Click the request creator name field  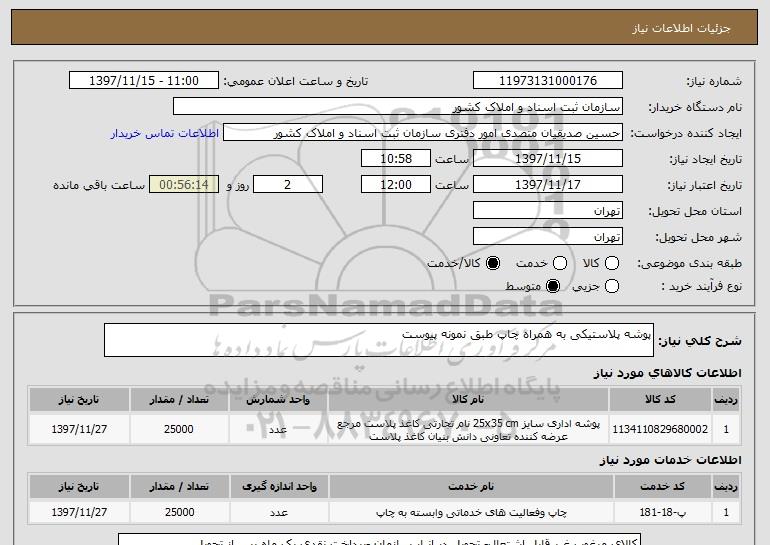pos(423,133)
